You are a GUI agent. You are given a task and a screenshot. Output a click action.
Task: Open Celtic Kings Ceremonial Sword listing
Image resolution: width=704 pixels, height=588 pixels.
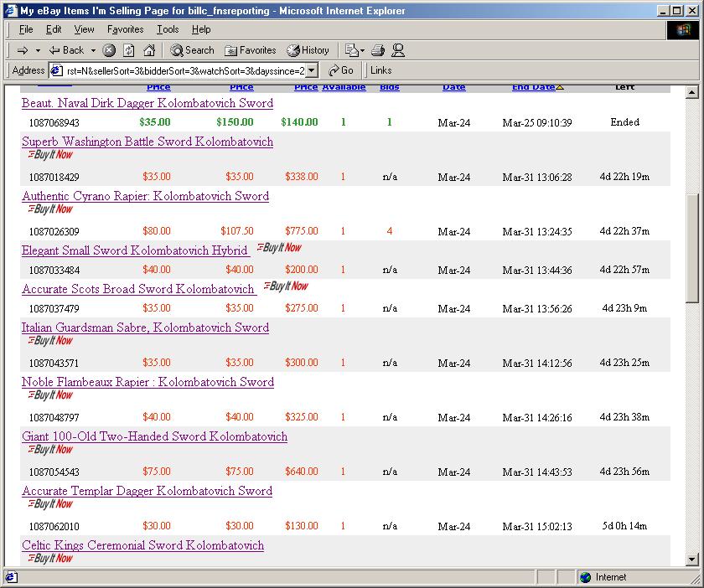[x=143, y=545]
